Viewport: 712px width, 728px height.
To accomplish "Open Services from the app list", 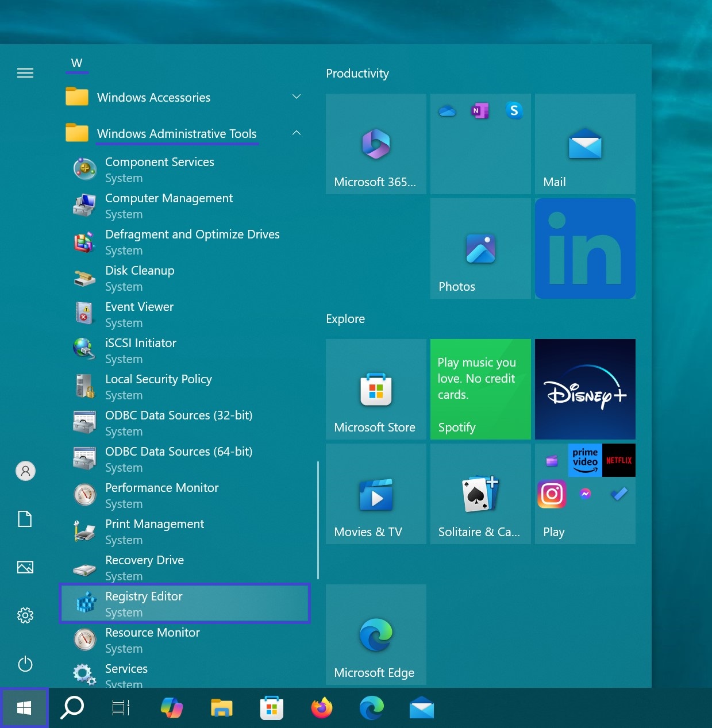I will click(x=184, y=673).
